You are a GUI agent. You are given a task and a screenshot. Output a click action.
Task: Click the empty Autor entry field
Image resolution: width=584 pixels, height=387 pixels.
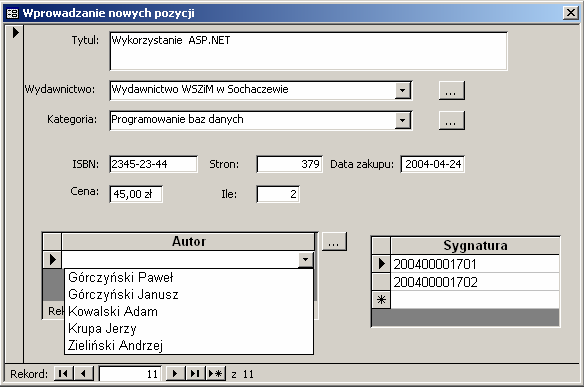(x=180, y=260)
